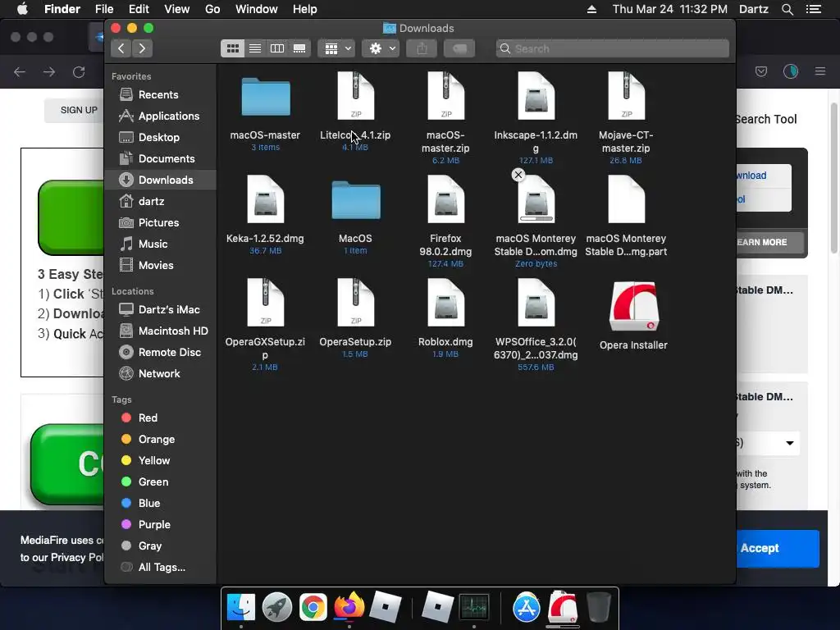
Task: Select Remote Disc location
Action: (161, 353)
